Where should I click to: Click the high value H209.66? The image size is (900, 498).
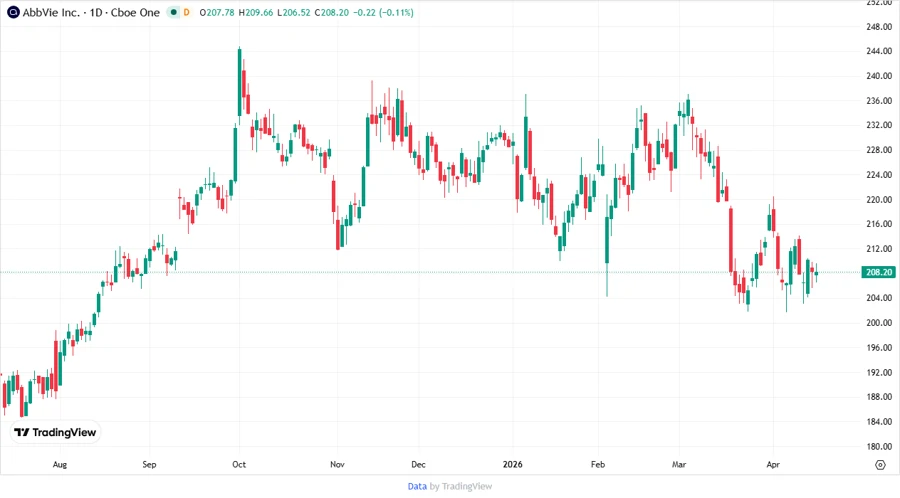256,12
